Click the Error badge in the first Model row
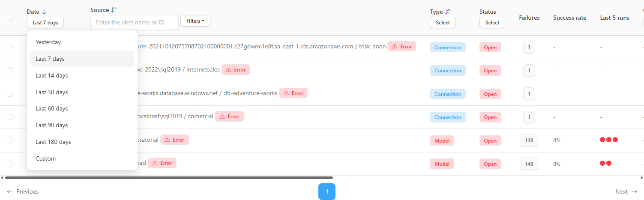The image size is (644, 200). point(174,140)
